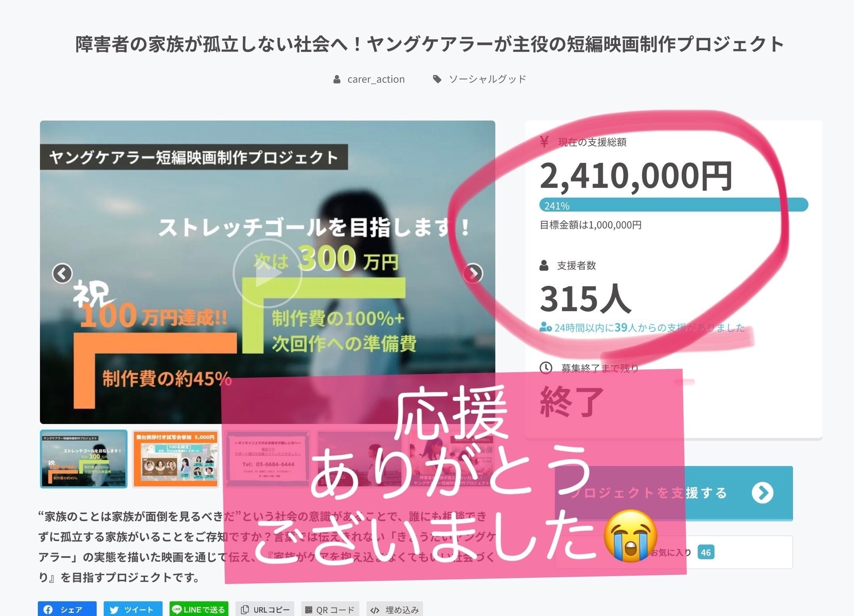Click the 2,410,000円 total support amount
The width and height of the screenshot is (854, 616).
[636, 176]
